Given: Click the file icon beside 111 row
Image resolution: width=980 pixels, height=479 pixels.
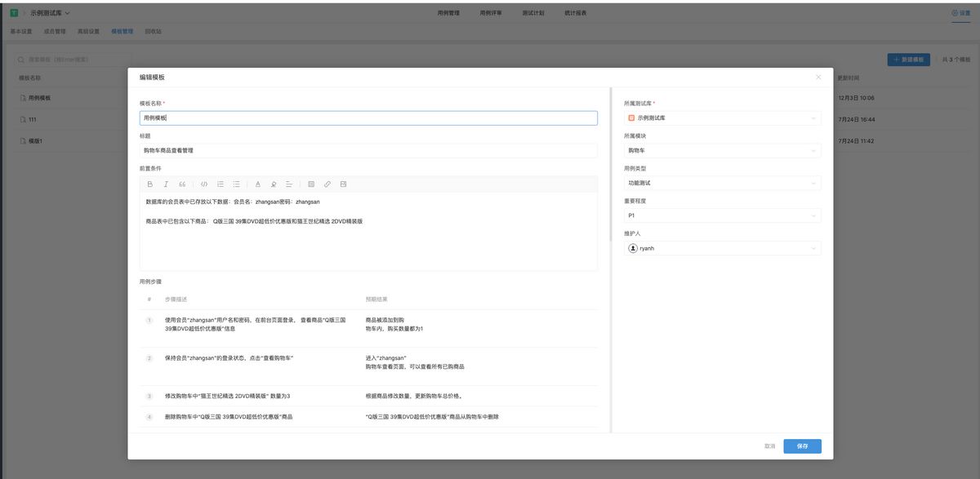Looking at the screenshot, I should 23,120.
